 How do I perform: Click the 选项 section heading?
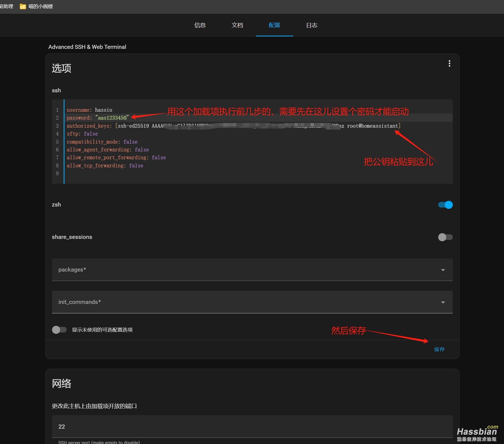click(61, 68)
